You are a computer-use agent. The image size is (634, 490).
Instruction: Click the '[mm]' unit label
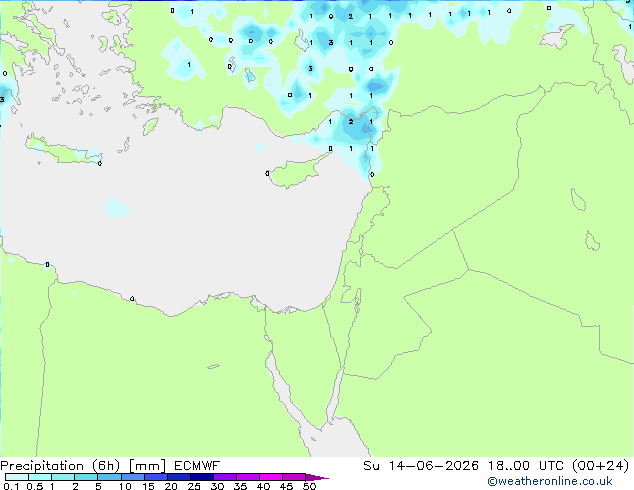click(x=147, y=466)
